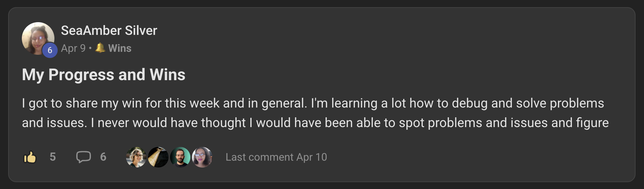The width and height of the screenshot is (644, 189).
Task: Click the Apr 9 post date
Action: pyautogui.click(x=73, y=48)
